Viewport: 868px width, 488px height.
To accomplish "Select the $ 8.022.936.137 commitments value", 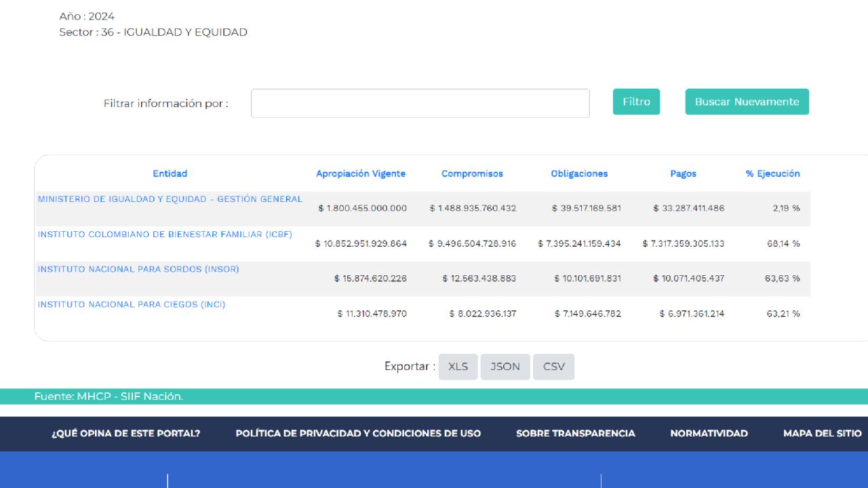I will [483, 314].
